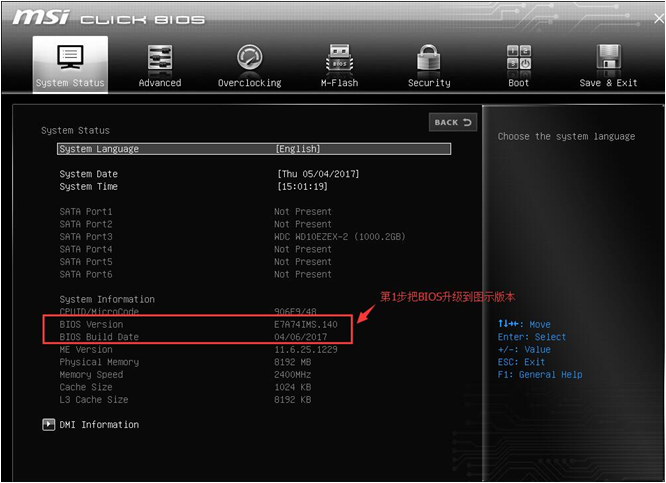Viewport: 666px width, 483px height.
Task: Click the ME Version label
Action: pyautogui.click(x=86, y=349)
